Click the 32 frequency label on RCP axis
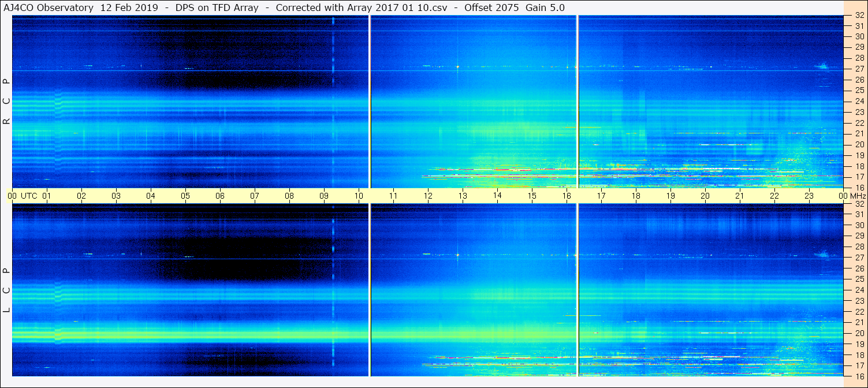868x388 pixels. 859,16
